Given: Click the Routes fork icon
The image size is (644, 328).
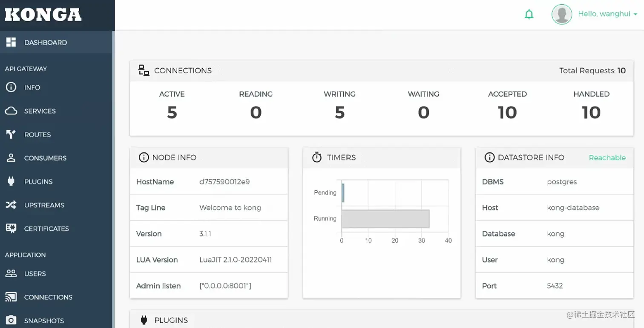Looking at the screenshot, I should (11, 134).
